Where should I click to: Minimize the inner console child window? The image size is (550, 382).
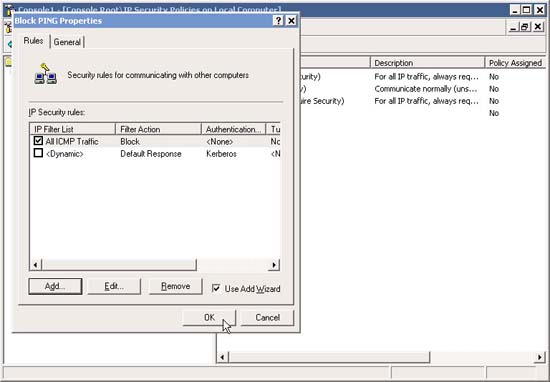[x=513, y=27]
